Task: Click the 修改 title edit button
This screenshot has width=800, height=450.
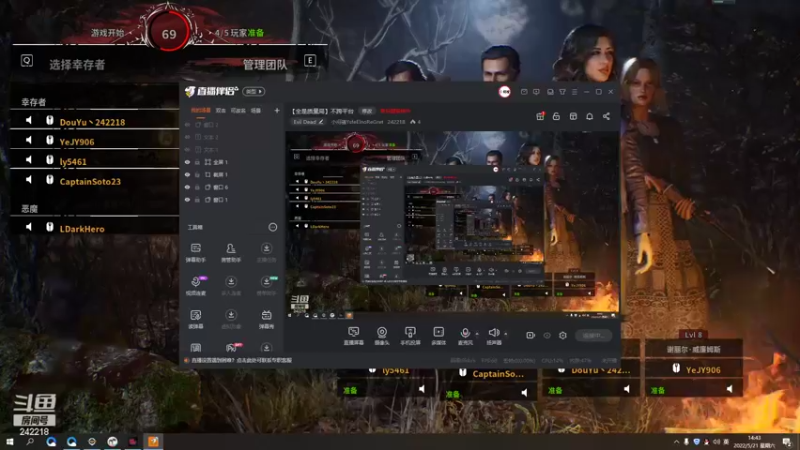Action: point(367,111)
